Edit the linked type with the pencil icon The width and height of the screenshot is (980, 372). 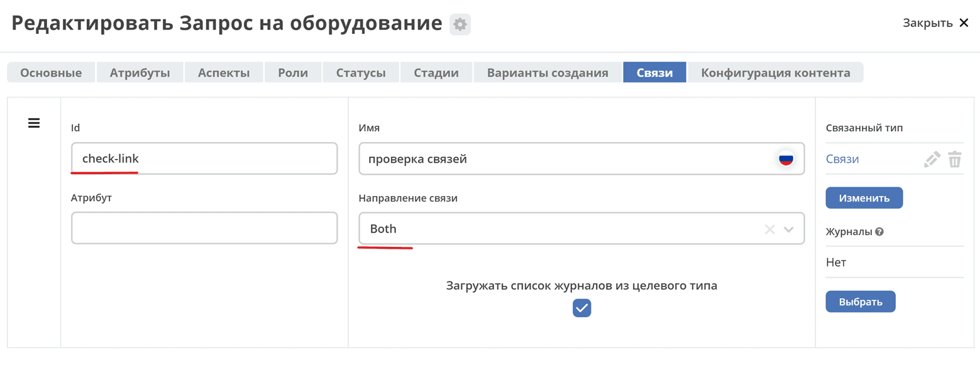pyautogui.click(x=932, y=159)
